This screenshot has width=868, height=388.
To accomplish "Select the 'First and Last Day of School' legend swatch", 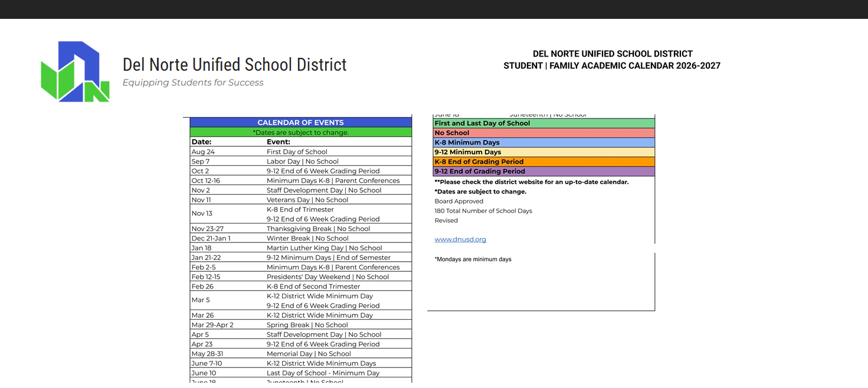I will pos(543,123).
